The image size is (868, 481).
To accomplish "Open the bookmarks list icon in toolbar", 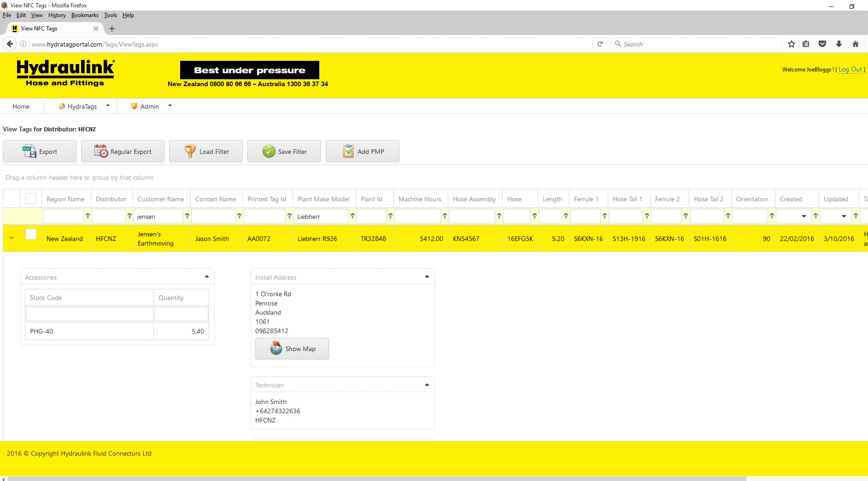I will tap(806, 44).
